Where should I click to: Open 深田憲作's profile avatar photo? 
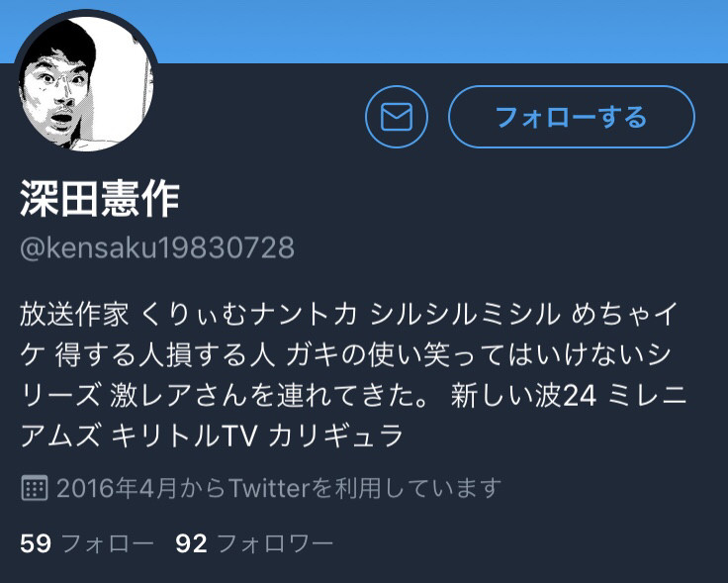(x=86, y=83)
